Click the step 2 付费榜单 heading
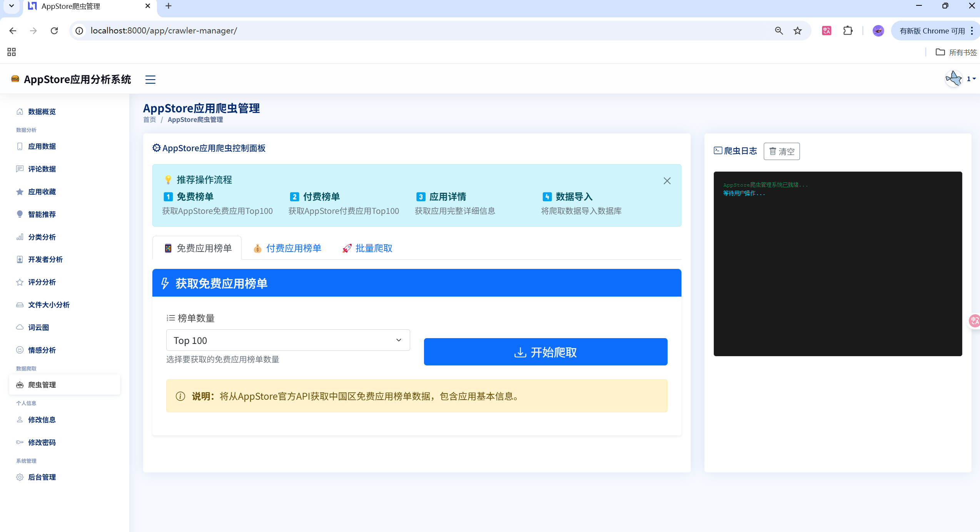980x532 pixels. 321,197
